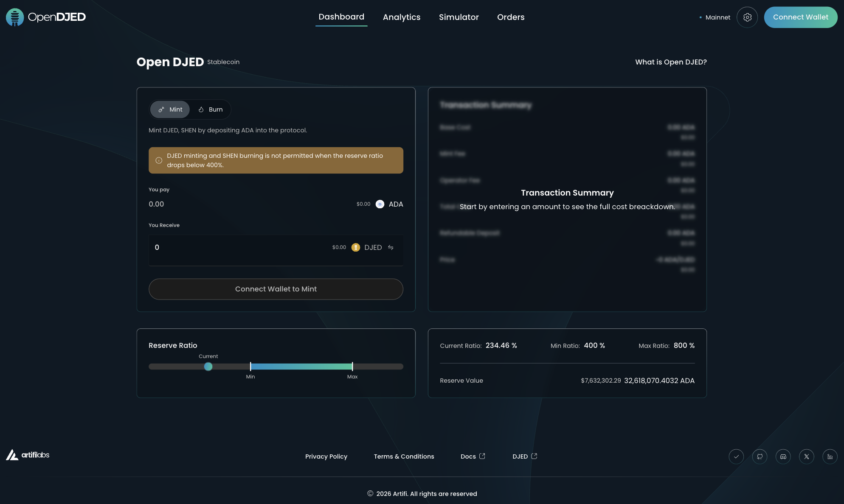Click the Max Ratio 800 % value
The image size is (844, 504).
[684, 345]
